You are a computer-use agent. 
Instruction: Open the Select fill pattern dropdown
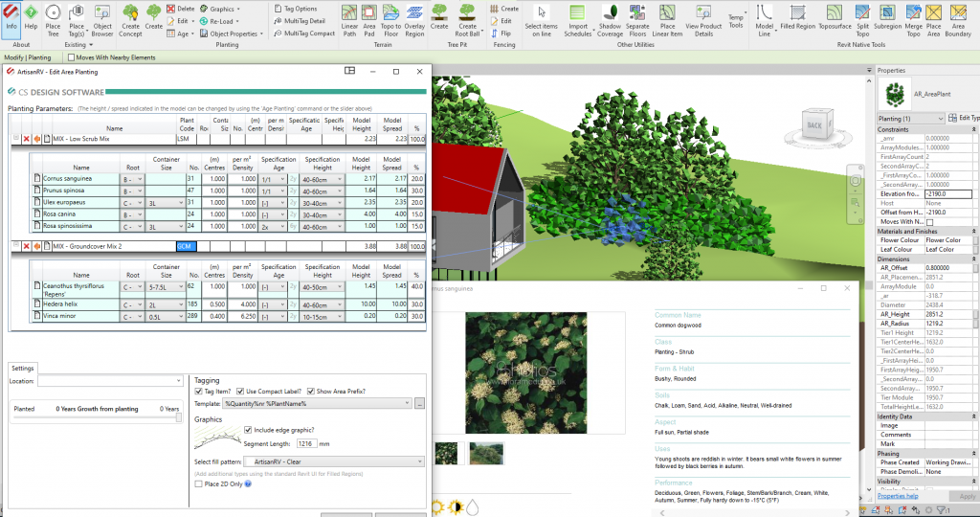tap(325, 461)
